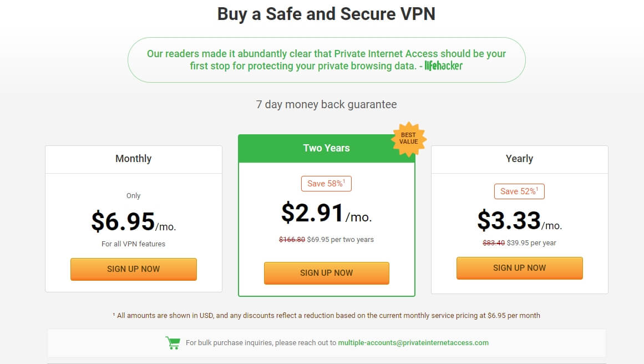Viewport: 644px width, 364px height.
Task: Sign up for the Yearly plan
Action: point(520,268)
